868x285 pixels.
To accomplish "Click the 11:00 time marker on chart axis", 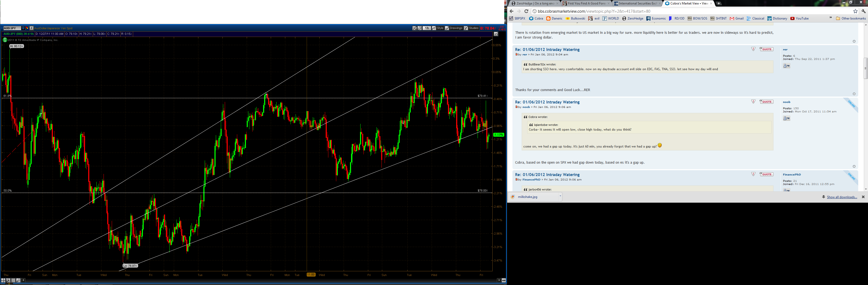I will 311,275.
